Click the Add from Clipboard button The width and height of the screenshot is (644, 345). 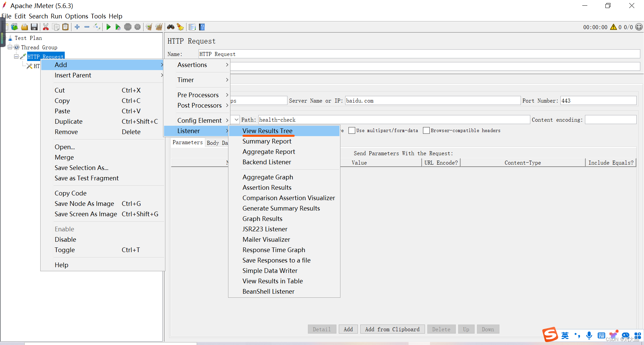(x=392, y=329)
